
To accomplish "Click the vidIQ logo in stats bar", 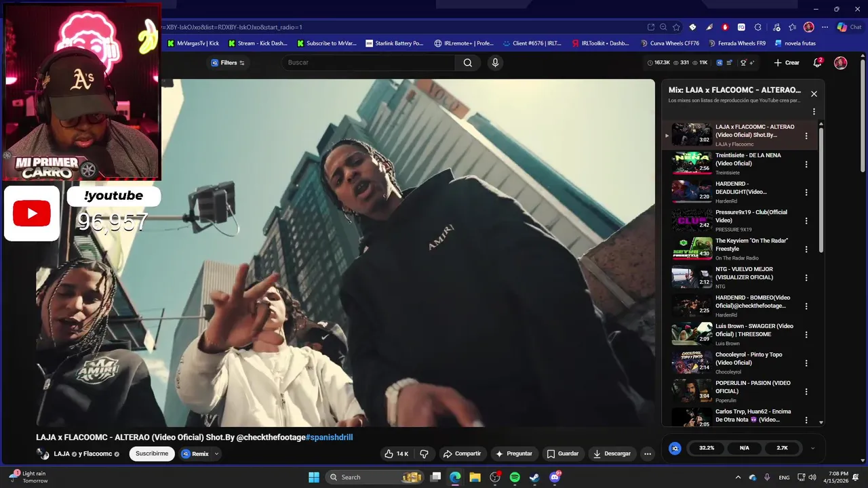I will point(675,448).
